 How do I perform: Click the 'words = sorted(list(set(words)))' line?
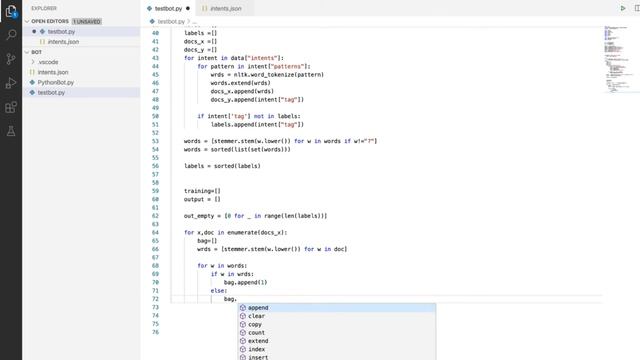tap(237, 149)
